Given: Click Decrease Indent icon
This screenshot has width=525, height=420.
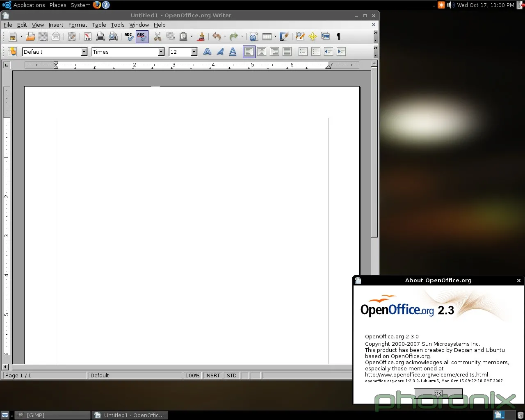Looking at the screenshot, I should (329, 52).
